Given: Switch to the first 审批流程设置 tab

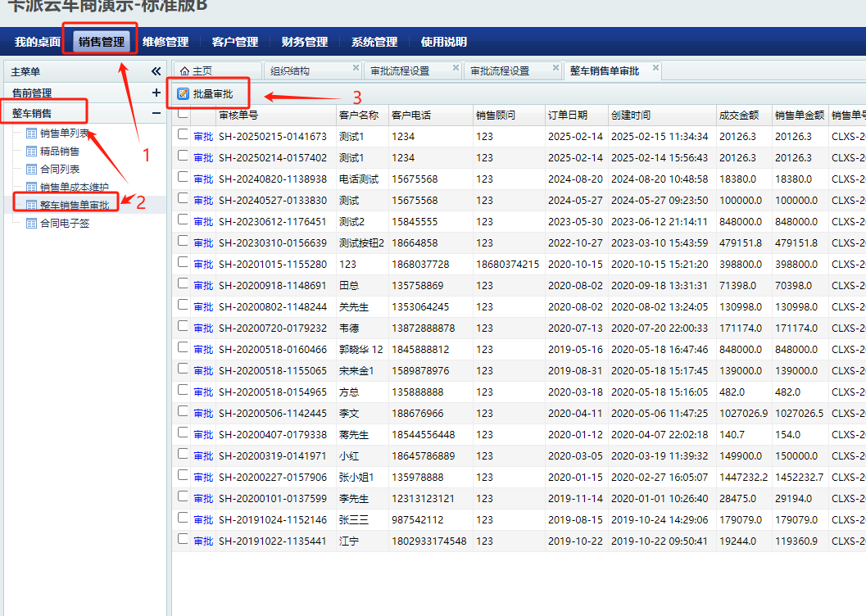Looking at the screenshot, I should tap(400, 71).
